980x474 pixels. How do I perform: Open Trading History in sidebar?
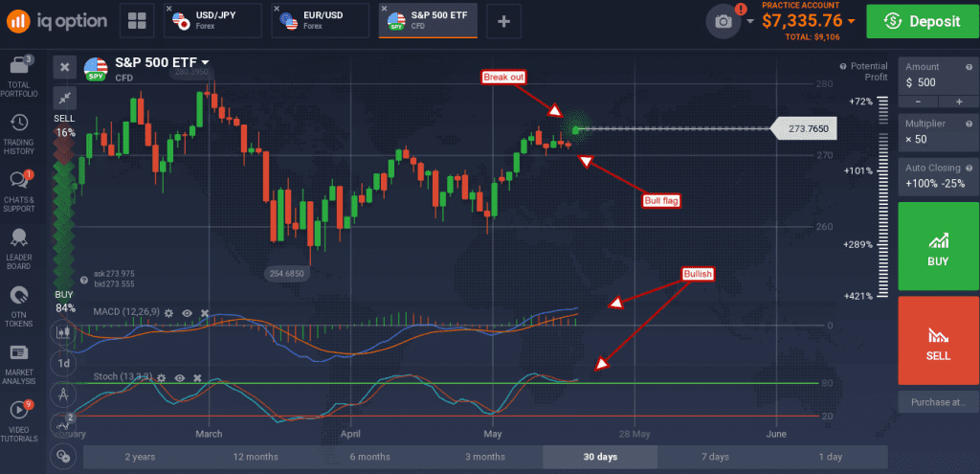(19, 134)
